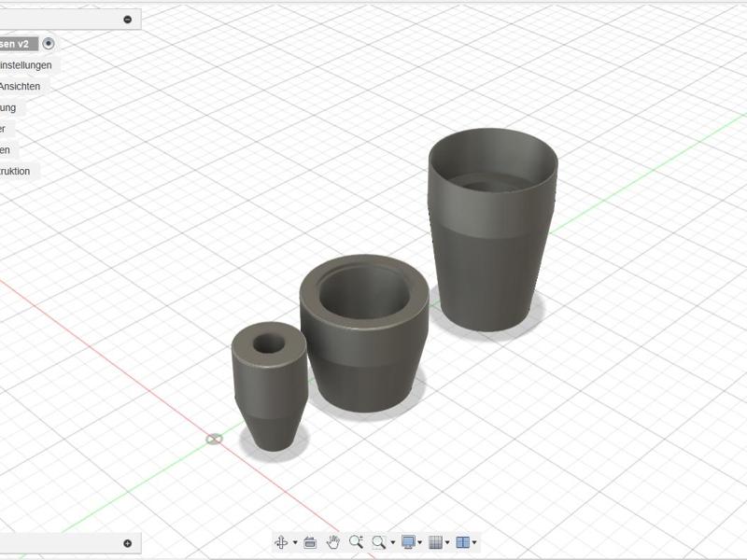Click the Zoom Window/Fit magnifier icon
The height and width of the screenshot is (560, 747).
coord(378,541)
